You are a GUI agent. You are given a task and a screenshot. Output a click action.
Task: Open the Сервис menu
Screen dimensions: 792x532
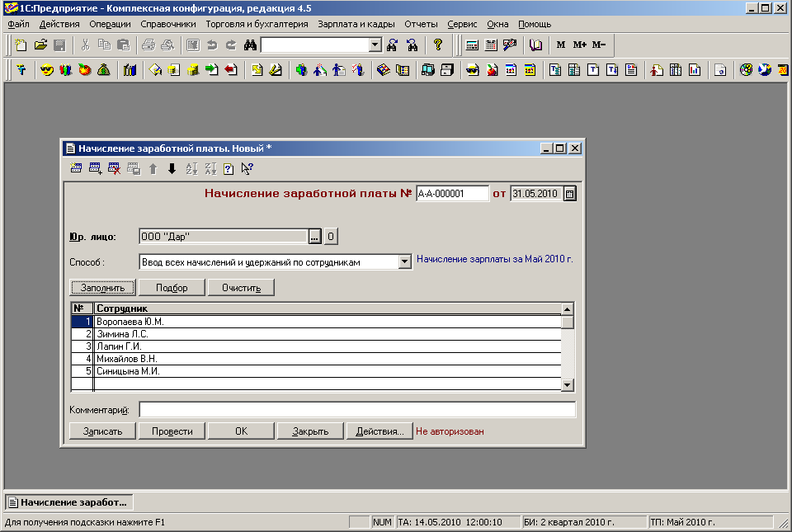coord(462,24)
